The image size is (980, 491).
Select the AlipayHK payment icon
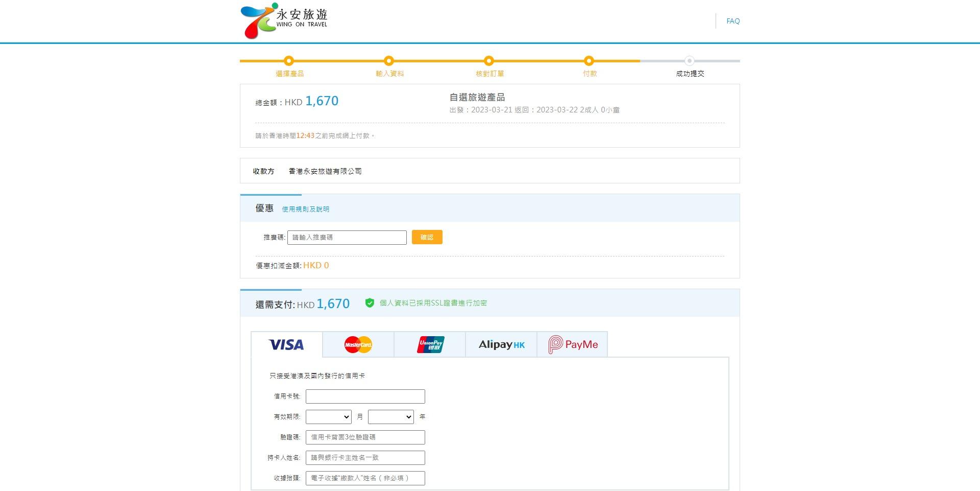coord(501,344)
